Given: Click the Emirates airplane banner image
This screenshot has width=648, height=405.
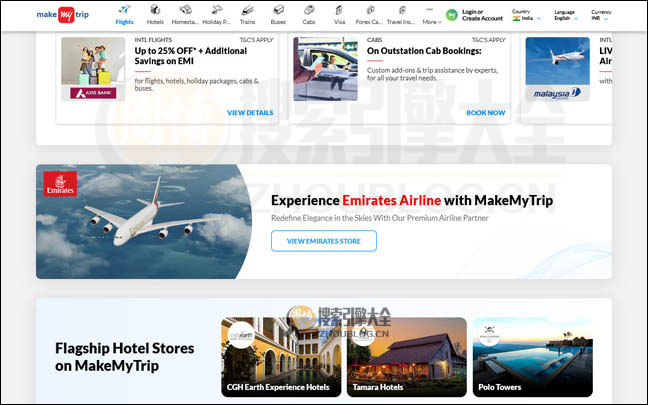Looking at the screenshot, I should pyautogui.click(x=143, y=222).
